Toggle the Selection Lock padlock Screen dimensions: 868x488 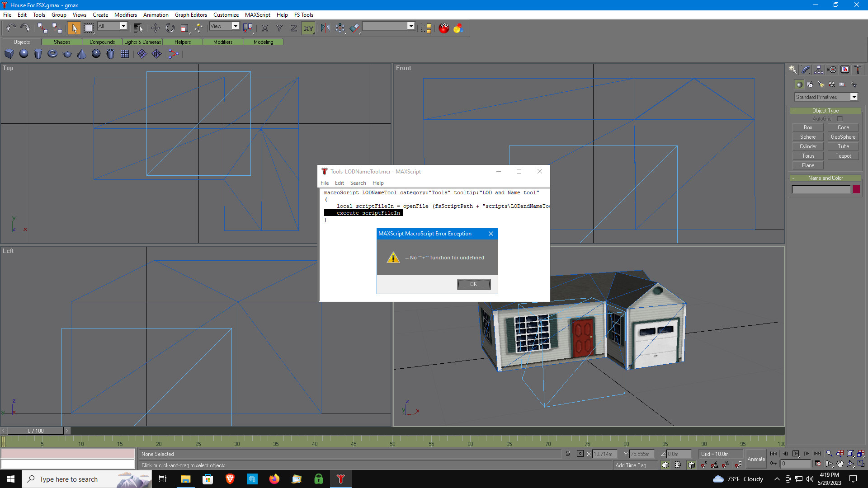point(568,454)
